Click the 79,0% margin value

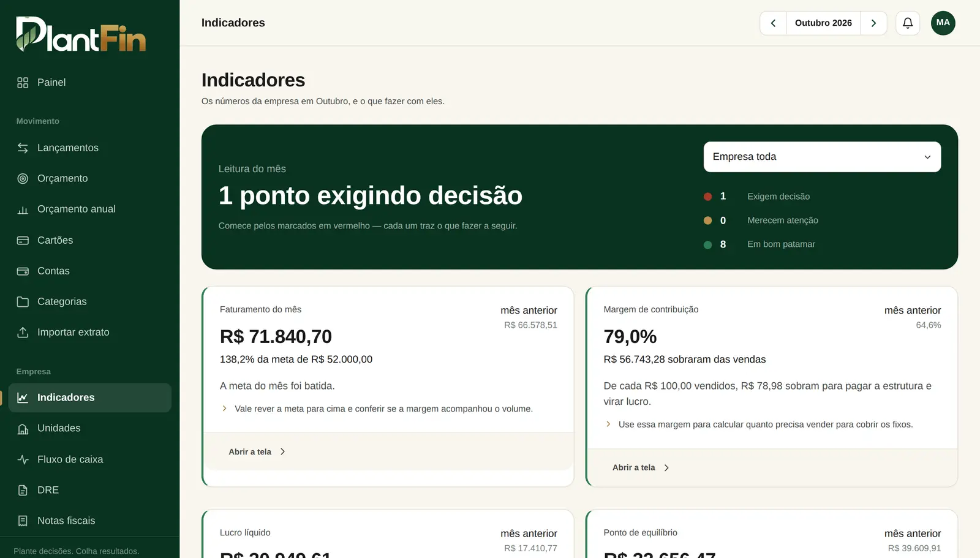pyautogui.click(x=630, y=336)
